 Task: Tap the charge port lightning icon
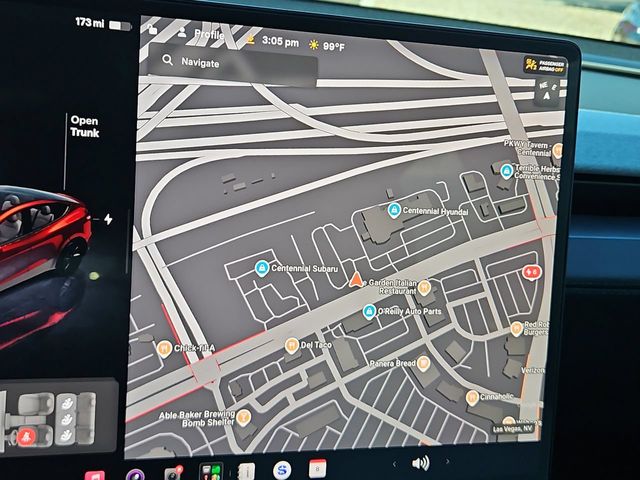[108, 219]
